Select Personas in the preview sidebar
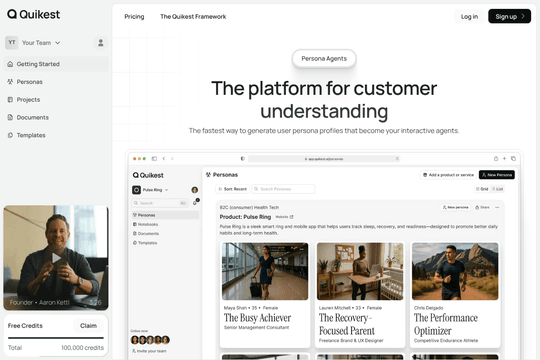The height and width of the screenshot is (360, 540). [x=165, y=215]
